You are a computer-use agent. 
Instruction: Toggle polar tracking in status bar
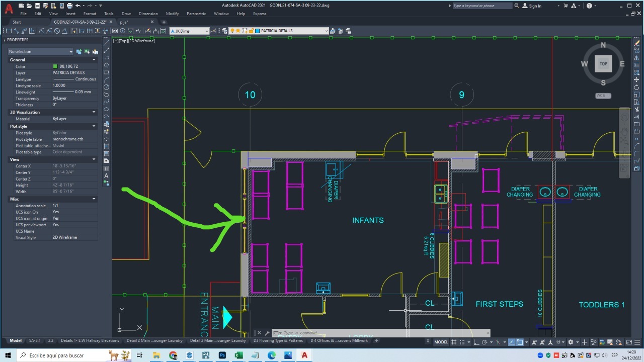(485, 342)
